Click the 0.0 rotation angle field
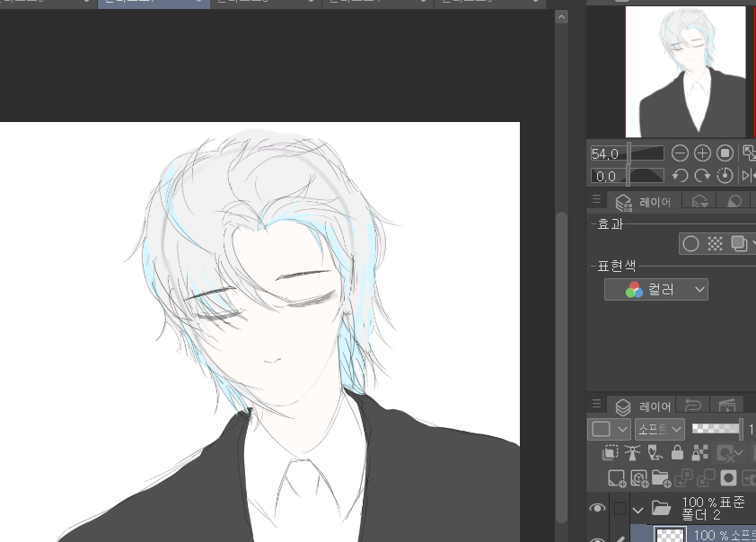 pos(608,176)
